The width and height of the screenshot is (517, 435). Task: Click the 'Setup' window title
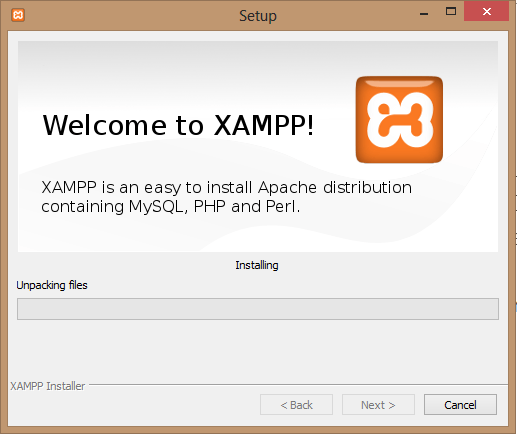tap(258, 16)
